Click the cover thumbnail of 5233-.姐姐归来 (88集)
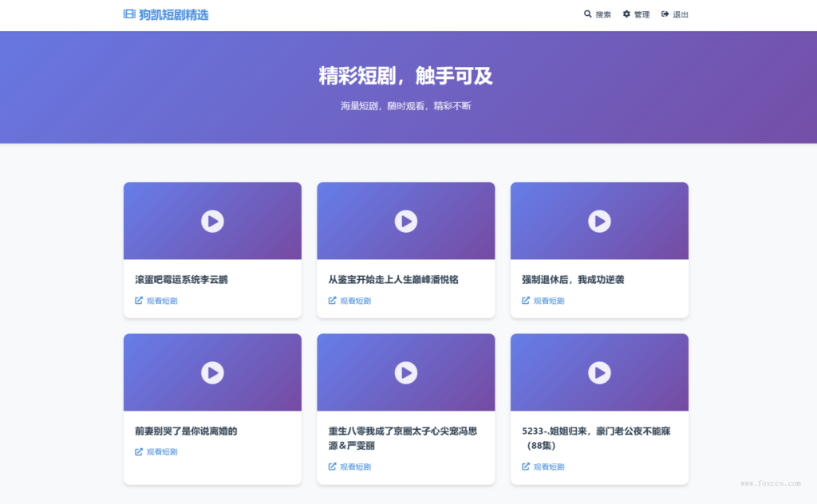 point(599,372)
